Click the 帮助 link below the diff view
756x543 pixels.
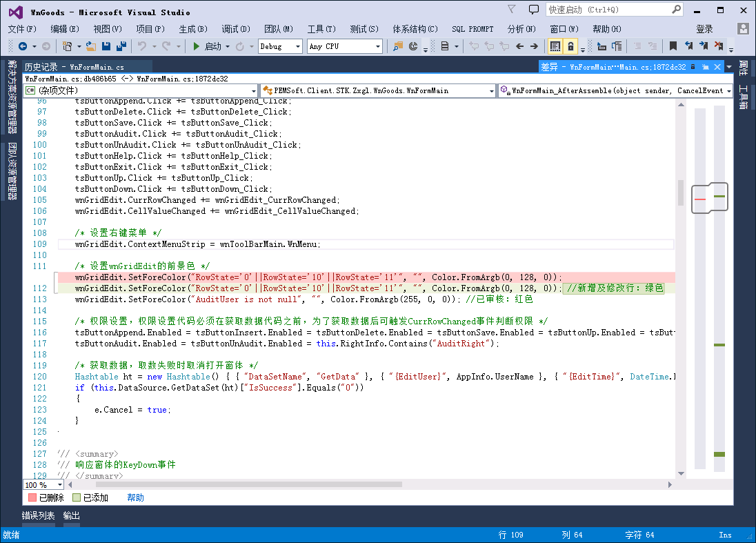click(x=135, y=497)
